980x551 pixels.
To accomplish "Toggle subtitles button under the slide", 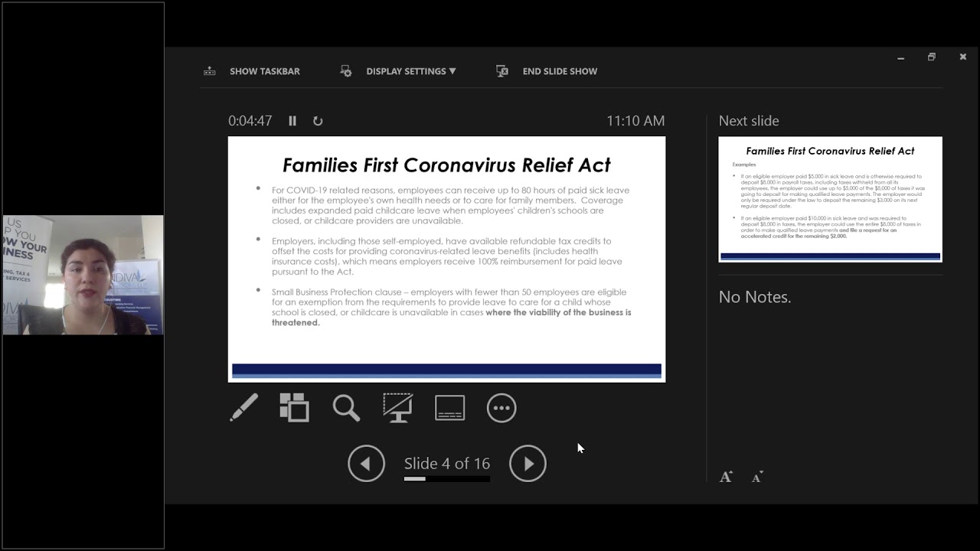I will point(449,408).
